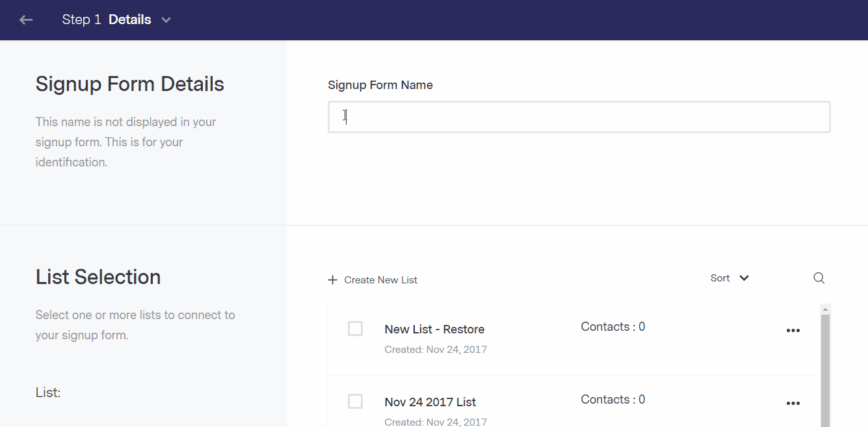The height and width of the screenshot is (427, 868).
Task: Select the New List - Restore list name
Action: (434, 330)
